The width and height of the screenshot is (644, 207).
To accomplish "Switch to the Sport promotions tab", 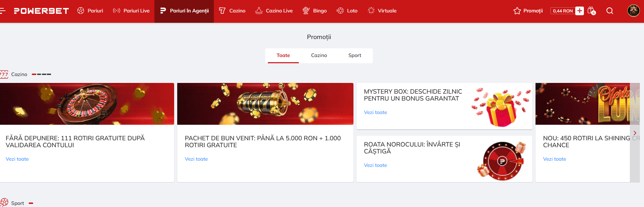I will pos(355,55).
